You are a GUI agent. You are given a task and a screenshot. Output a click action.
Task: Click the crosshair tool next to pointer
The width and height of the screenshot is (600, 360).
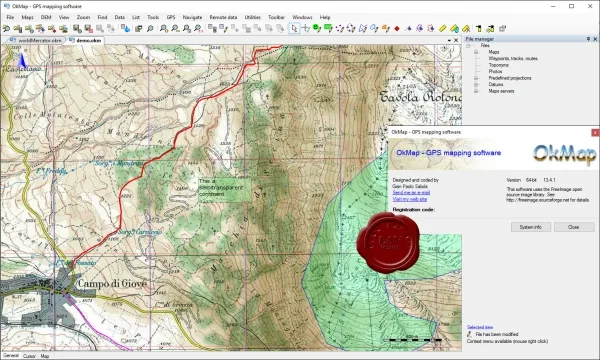pyautogui.click(x=305, y=28)
